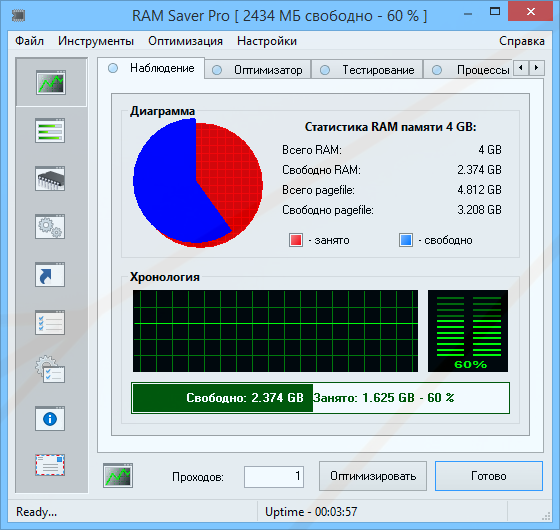Click the Uptime status bar text
The image size is (560, 530).
(311, 512)
